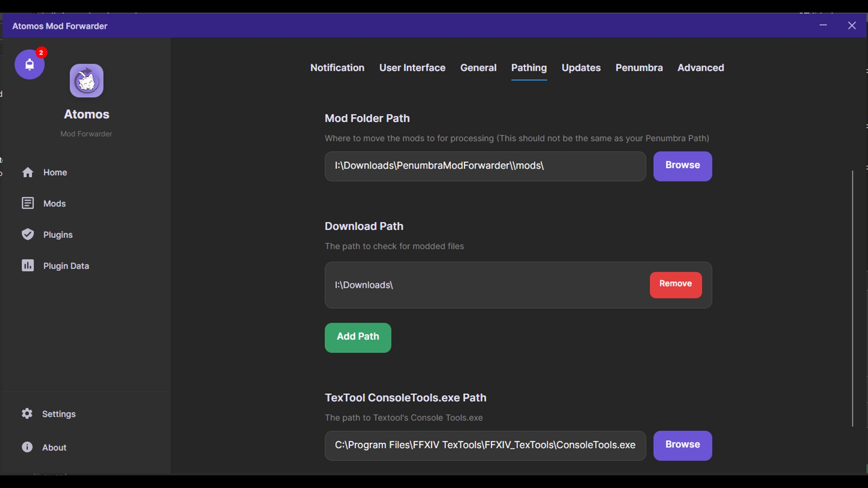Browse for the ConsoleTools.exe path
868x488 pixels.
pos(683,446)
